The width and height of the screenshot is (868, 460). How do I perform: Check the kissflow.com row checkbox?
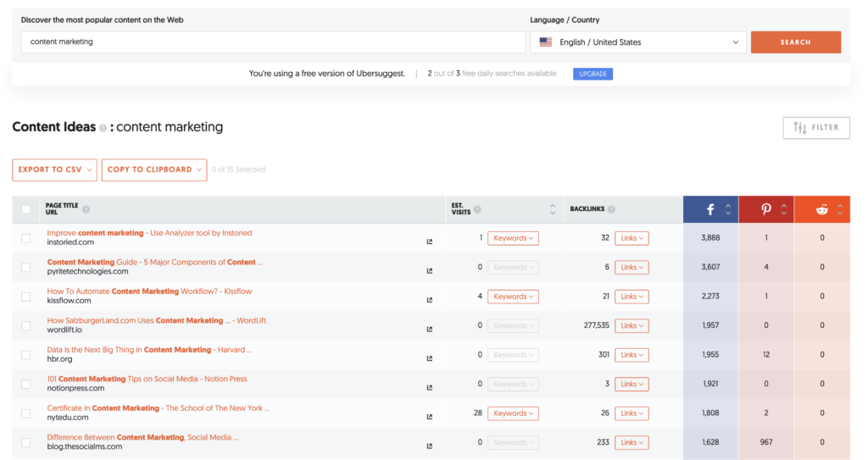26,297
